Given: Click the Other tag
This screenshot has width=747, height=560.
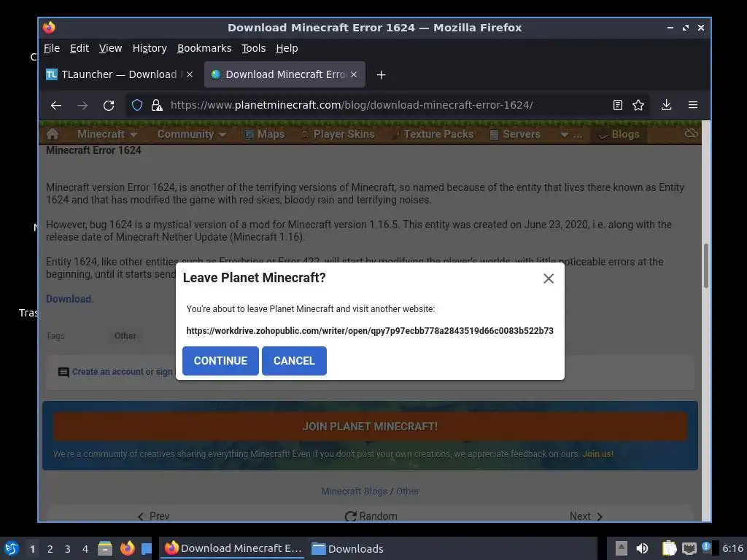Looking at the screenshot, I should pyautogui.click(x=125, y=335).
